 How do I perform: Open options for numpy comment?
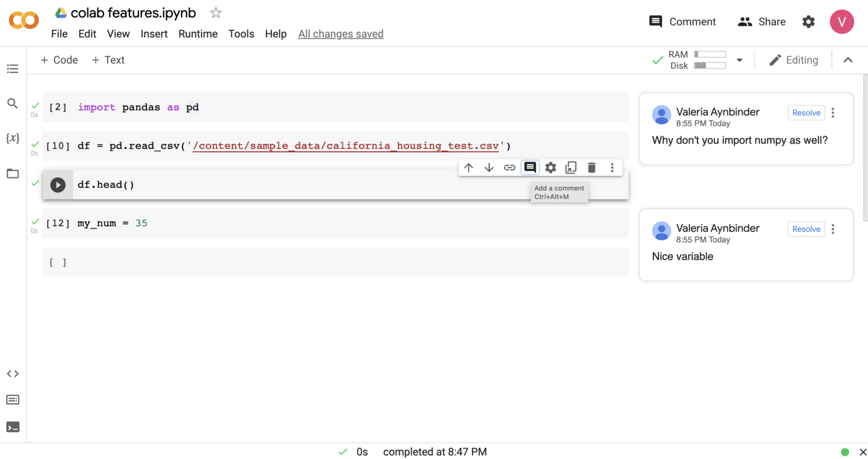click(x=833, y=113)
